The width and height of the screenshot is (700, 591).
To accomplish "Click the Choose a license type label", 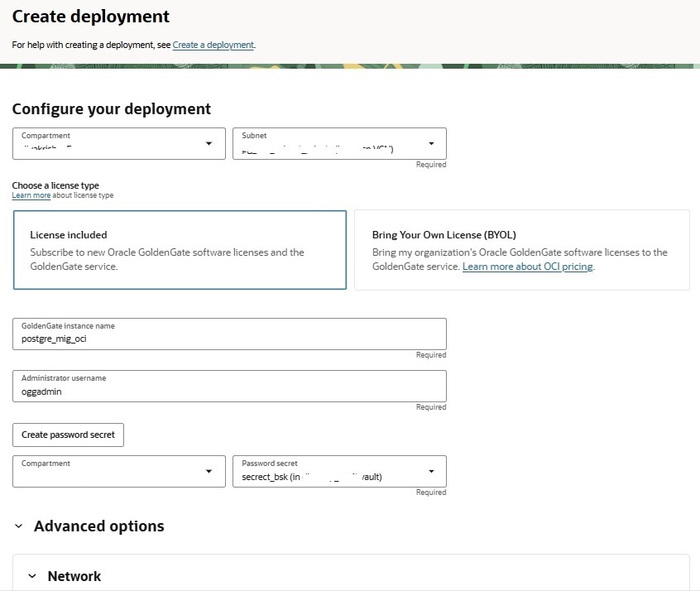I will click(x=55, y=185).
